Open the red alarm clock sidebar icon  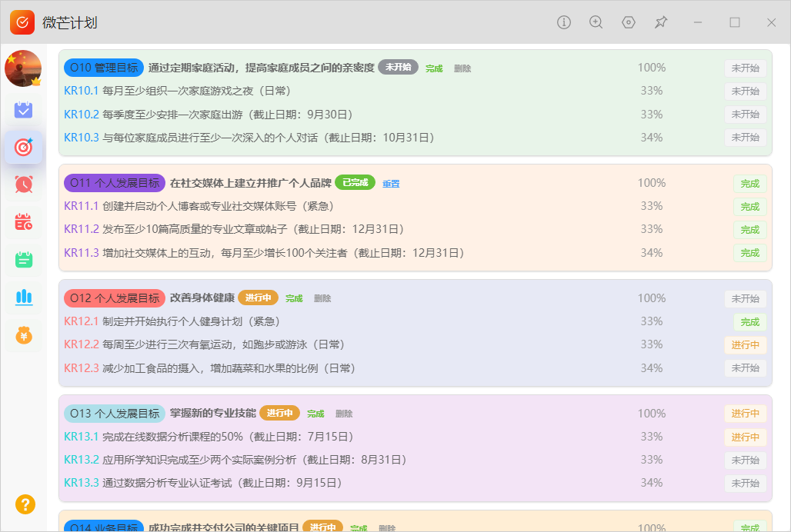click(x=23, y=185)
